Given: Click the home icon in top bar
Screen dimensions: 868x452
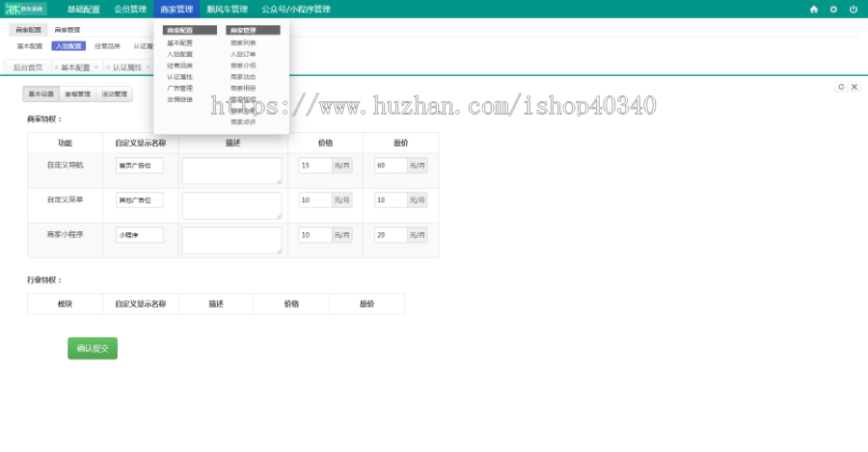Looking at the screenshot, I should pyautogui.click(x=813, y=9).
